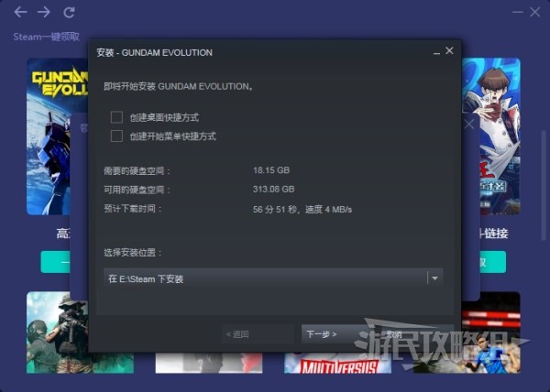Click the 即将开始安装 GUNDAM EVOLUTION text
Viewport: 550px width, 392px height.
pyautogui.click(x=178, y=86)
